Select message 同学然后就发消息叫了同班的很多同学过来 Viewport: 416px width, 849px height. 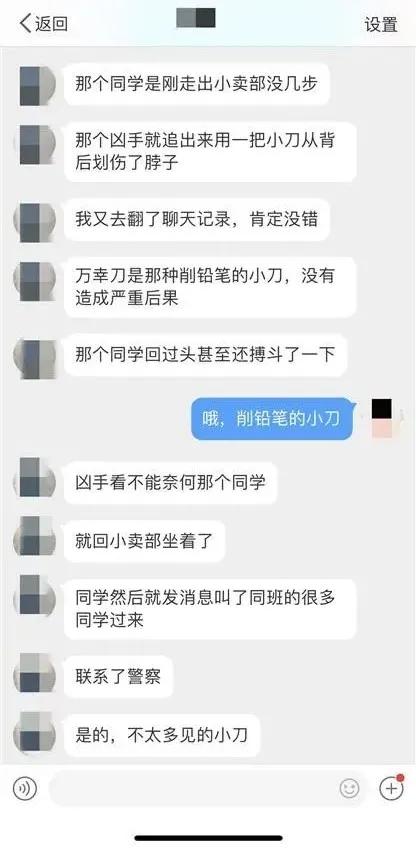coord(210,609)
